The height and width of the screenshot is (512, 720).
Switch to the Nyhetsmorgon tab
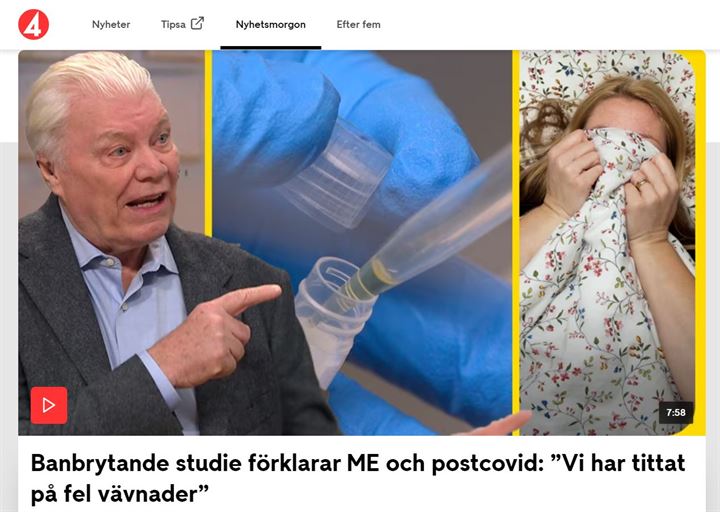270,24
